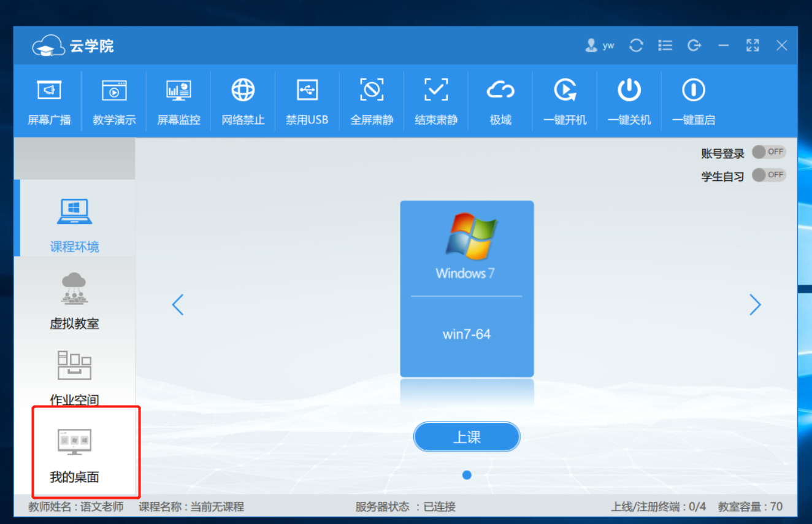Go to previous course environment arrow
The height and width of the screenshot is (524, 812).
178,304
